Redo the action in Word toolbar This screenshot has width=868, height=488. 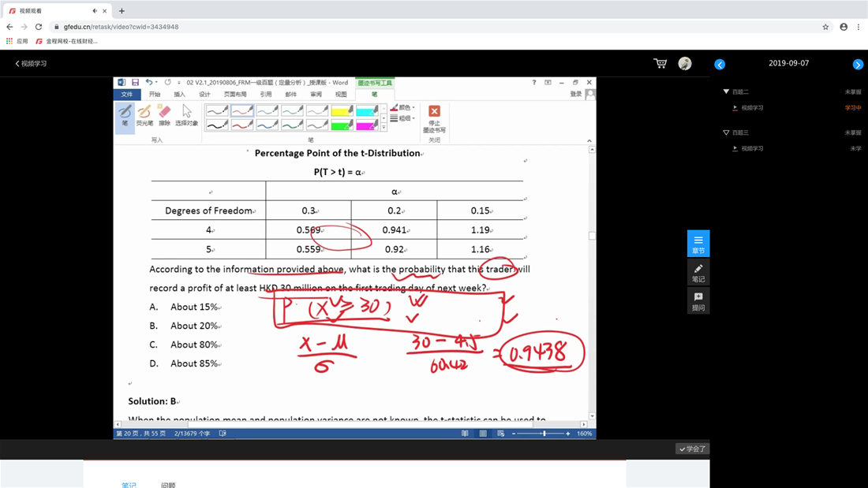click(168, 83)
